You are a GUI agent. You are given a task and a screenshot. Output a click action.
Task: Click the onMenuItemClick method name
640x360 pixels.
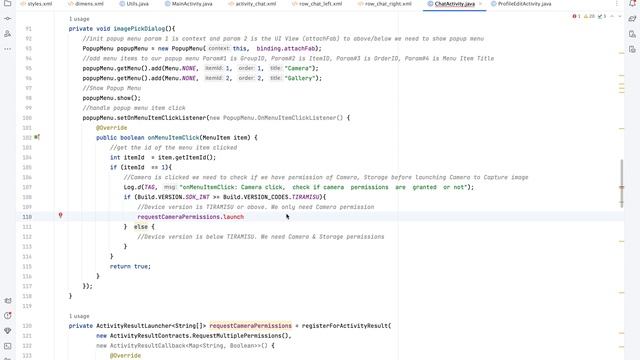click(173, 138)
